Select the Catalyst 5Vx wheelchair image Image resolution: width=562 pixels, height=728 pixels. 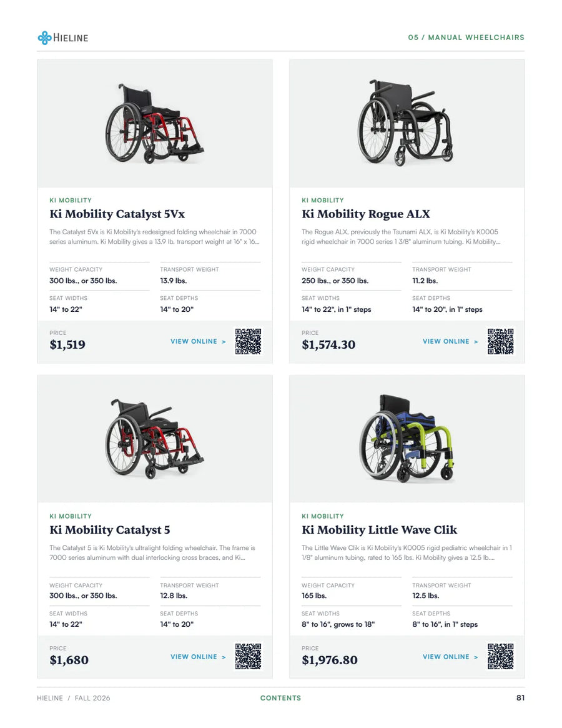click(x=155, y=124)
